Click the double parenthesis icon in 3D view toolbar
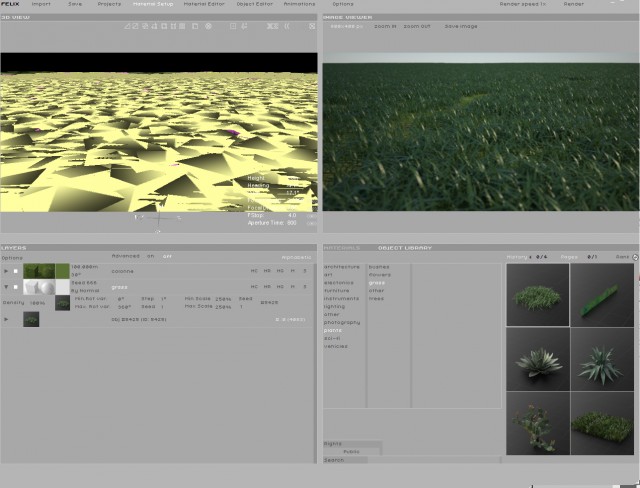Image resolution: width=640 pixels, height=488 pixels. coord(287,26)
